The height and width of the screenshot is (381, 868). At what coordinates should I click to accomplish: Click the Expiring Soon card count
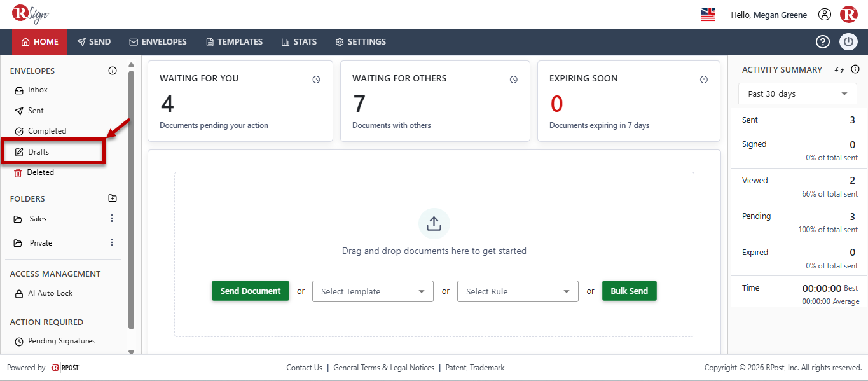pyautogui.click(x=556, y=104)
